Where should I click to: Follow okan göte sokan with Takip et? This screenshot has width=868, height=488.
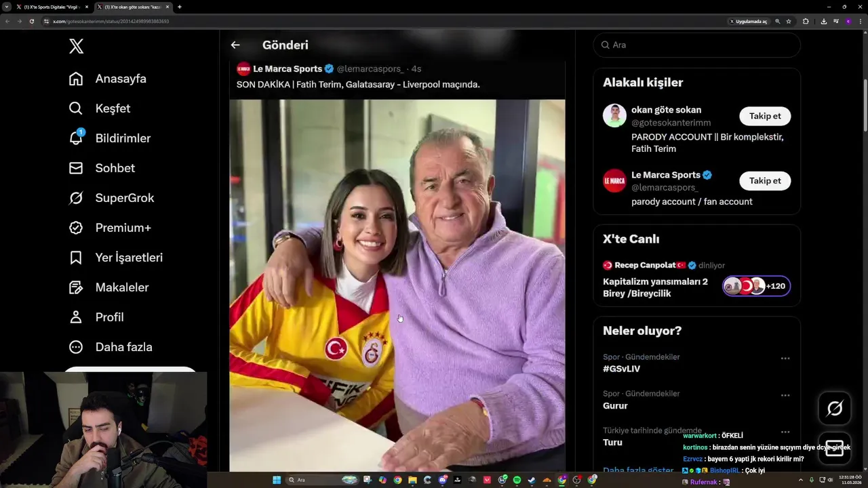pos(765,116)
